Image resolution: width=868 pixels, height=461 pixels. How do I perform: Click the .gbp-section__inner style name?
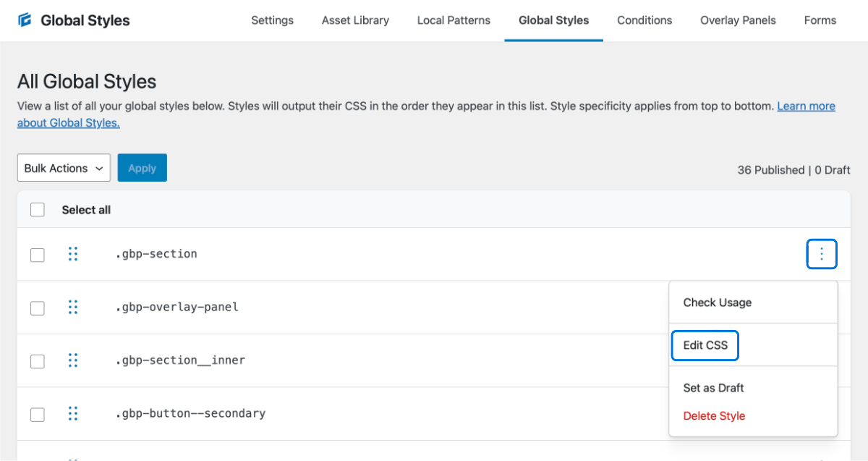[180, 360]
